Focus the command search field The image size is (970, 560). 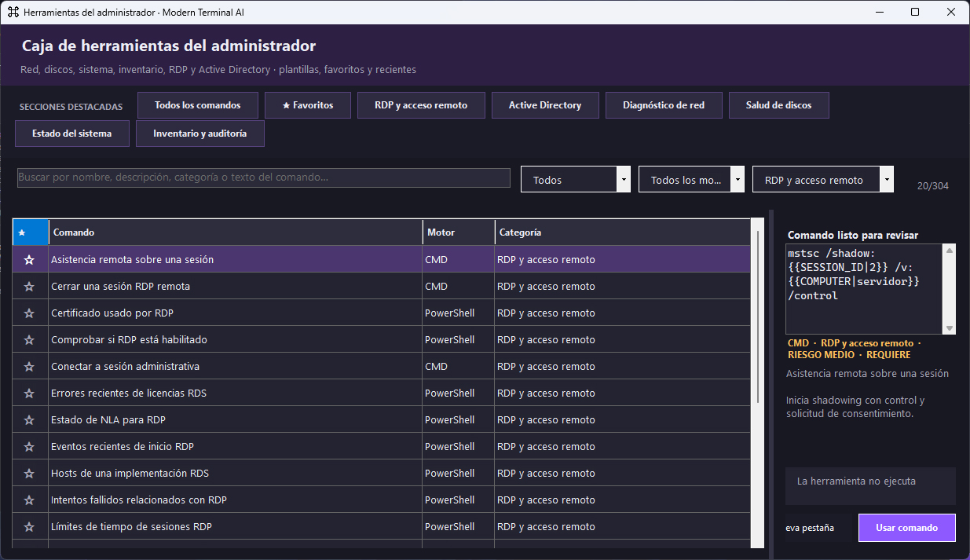pyautogui.click(x=264, y=178)
